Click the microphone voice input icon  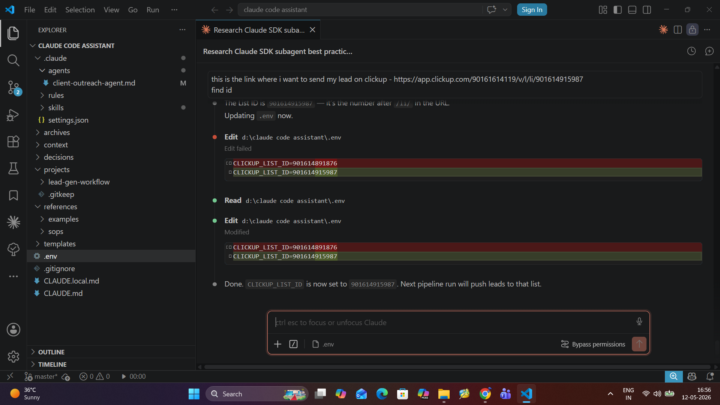click(x=639, y=322)
